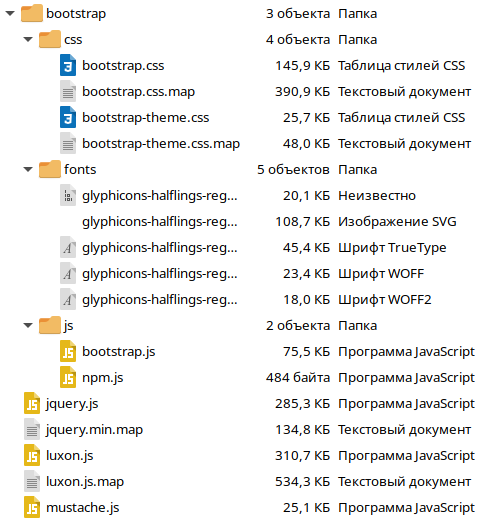Click the 48,0 КБ size value
The width and height of the screenshot is (482, 523).
coord(307,144)
